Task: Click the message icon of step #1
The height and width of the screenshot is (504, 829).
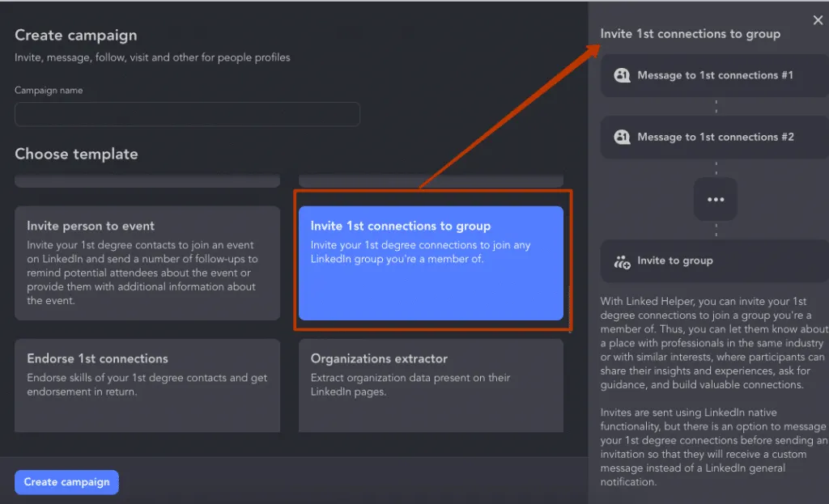Action: [622, 75]
